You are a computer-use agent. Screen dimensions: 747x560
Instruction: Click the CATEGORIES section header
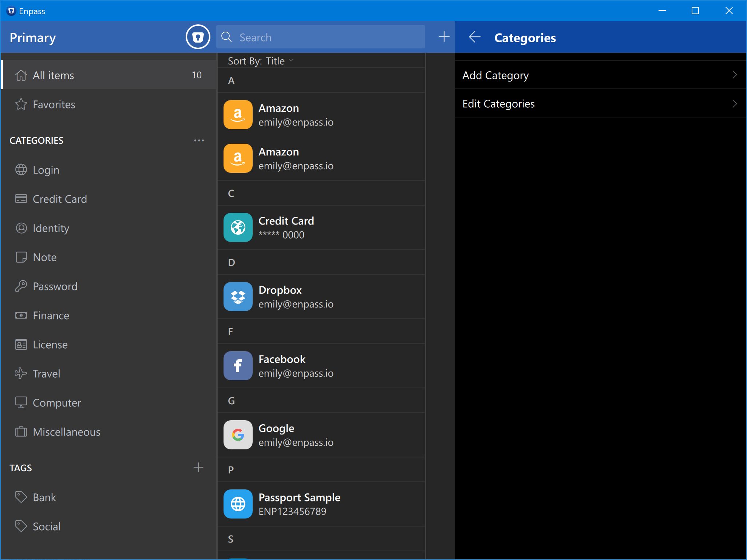(36, 140)
